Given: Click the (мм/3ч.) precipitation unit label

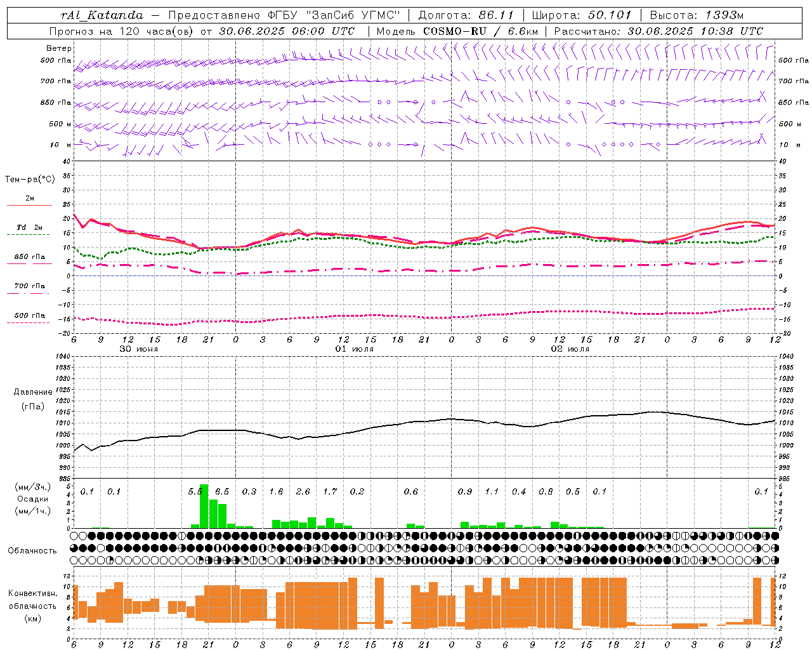Looking at the screenshot, I should (34, 487).
